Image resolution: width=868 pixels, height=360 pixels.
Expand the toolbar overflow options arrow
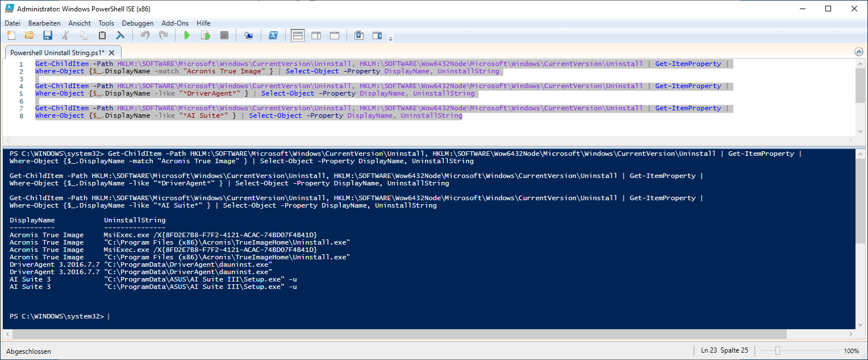[390, 39]
